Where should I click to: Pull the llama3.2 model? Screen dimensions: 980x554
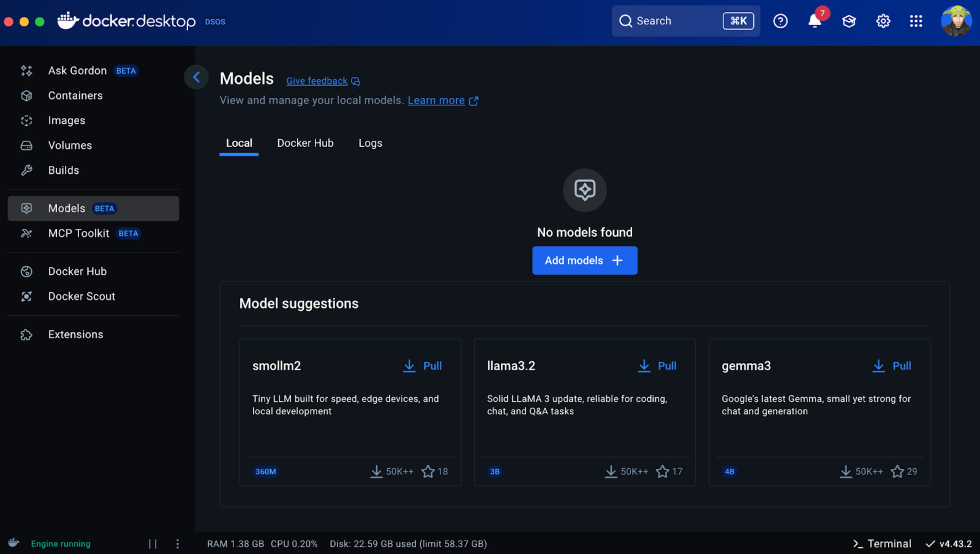pyautogui.click(x=657, y=366)
